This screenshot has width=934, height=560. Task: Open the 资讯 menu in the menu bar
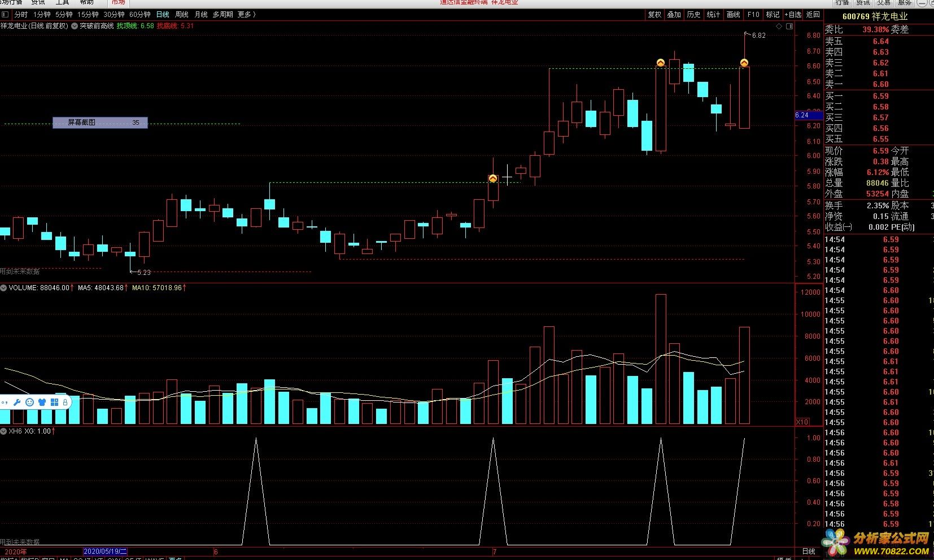point(38,2)
